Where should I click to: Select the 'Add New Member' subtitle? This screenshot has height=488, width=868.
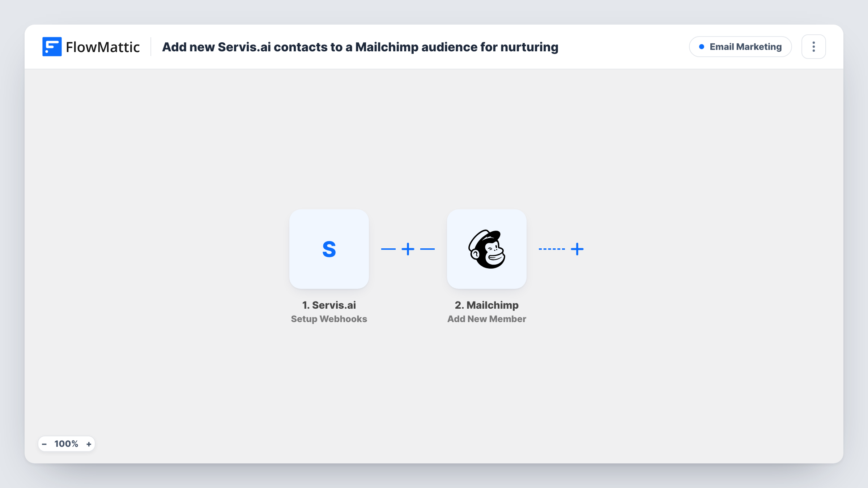coord(486,319)
